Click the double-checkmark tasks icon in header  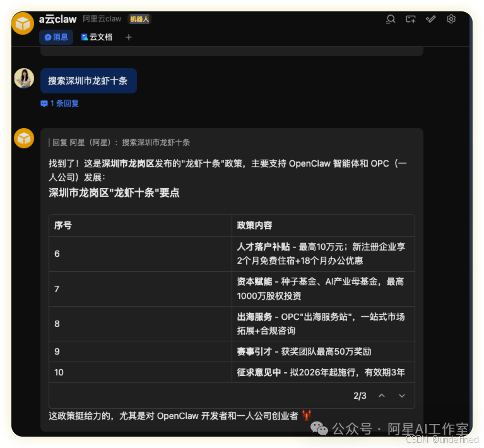click(431, 19)
